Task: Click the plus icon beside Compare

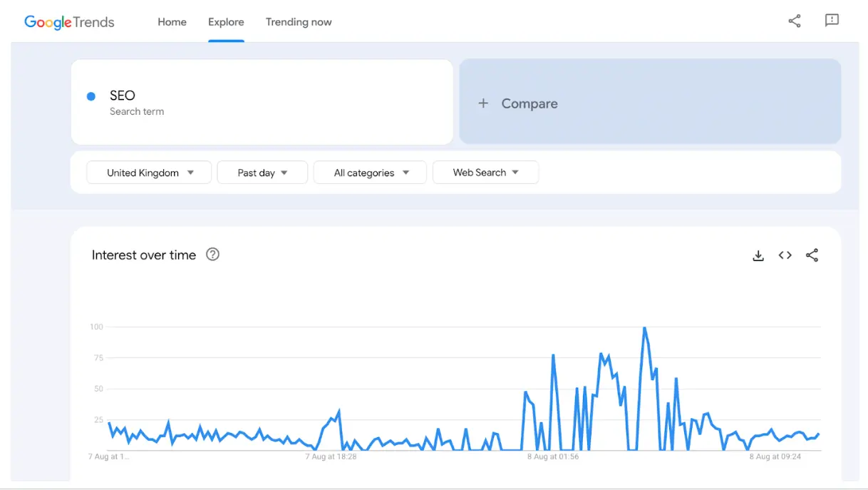Action: (483, 103)
